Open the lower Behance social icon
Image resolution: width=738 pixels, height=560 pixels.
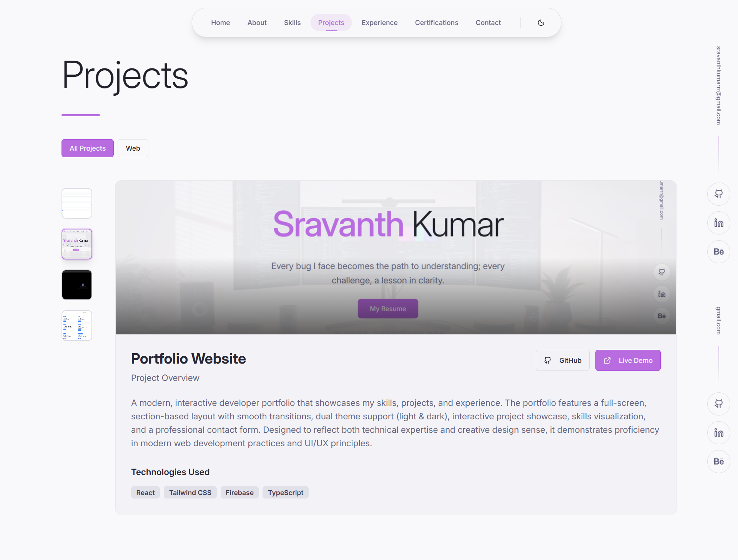click(x=718, y=462)
